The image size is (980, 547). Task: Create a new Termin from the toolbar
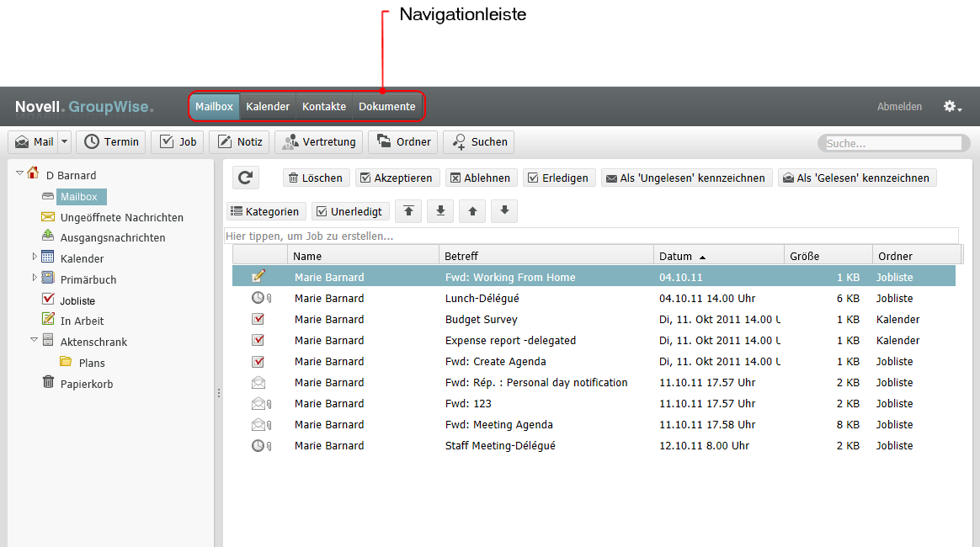111,141
